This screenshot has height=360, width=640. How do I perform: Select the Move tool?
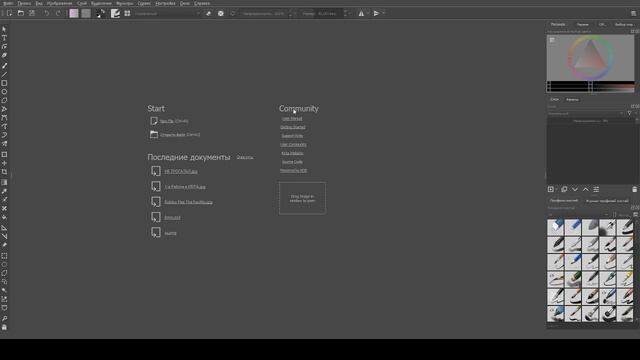pyautogui.click(x=4, y=163)
